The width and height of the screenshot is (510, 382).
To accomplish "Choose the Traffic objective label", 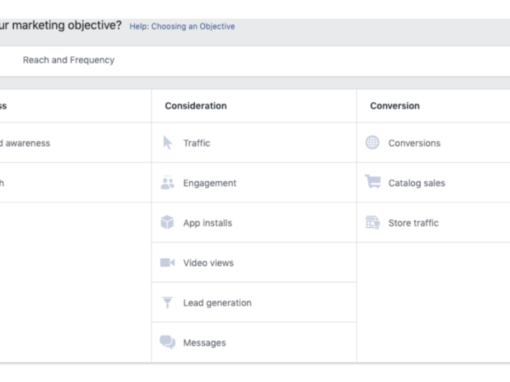I will pyautogui.click(x=197, y=143).
